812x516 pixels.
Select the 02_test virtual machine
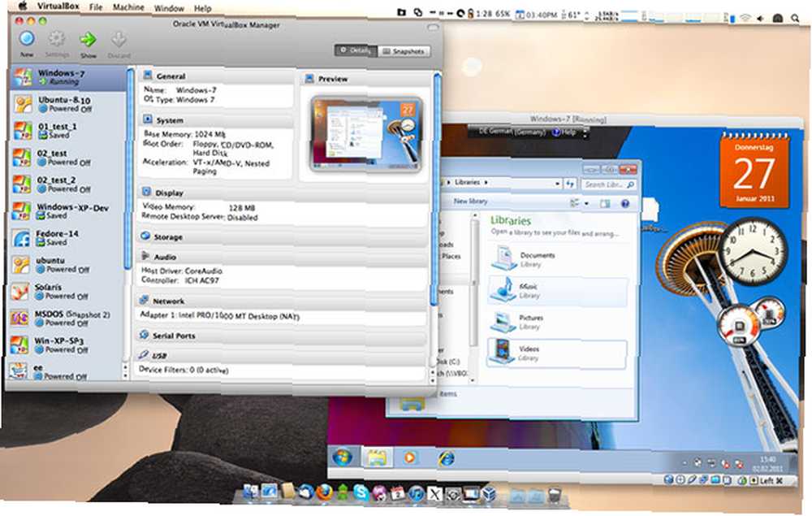coord(68,158)
